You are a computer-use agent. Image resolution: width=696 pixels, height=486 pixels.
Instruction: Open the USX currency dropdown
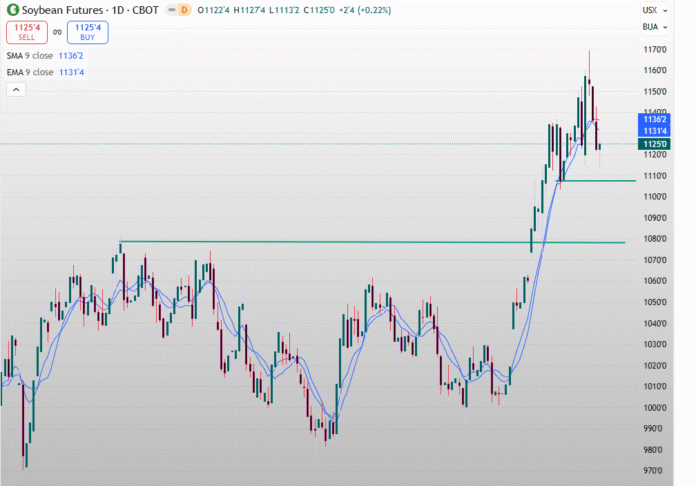[x=651, y=10]
